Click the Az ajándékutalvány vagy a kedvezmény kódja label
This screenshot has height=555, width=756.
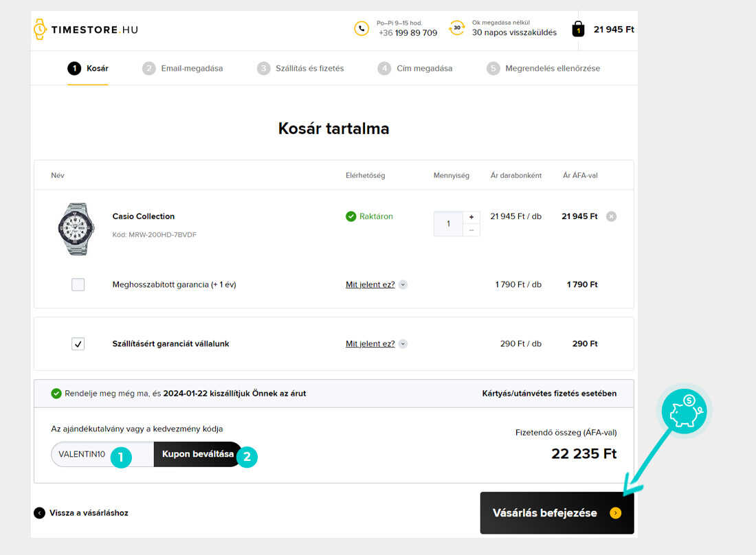(x=137, y=429)
